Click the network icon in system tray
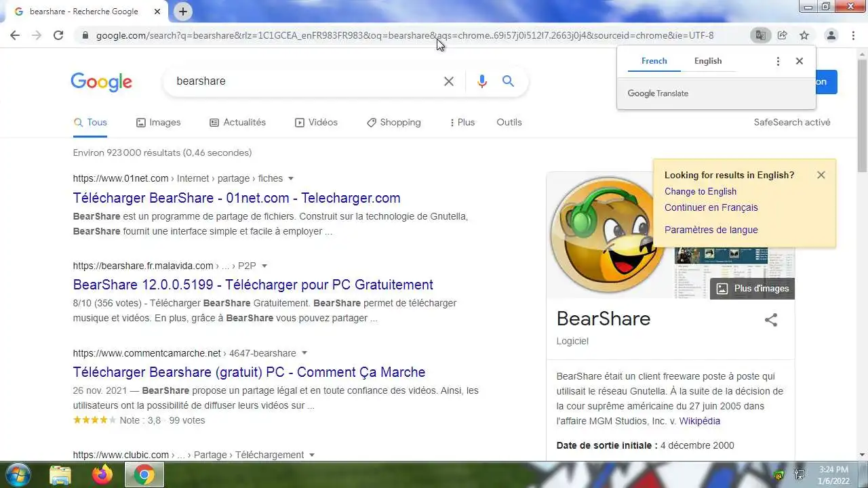 800,475
